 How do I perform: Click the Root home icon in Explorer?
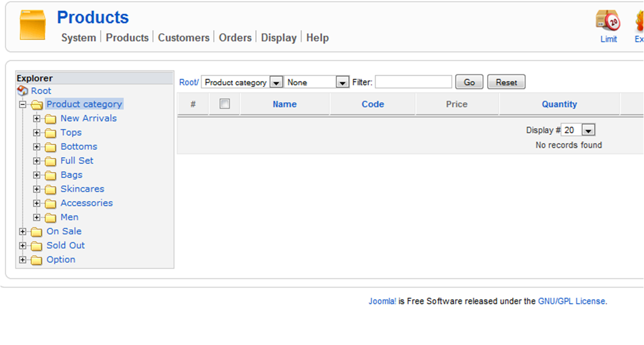[23, 91]
